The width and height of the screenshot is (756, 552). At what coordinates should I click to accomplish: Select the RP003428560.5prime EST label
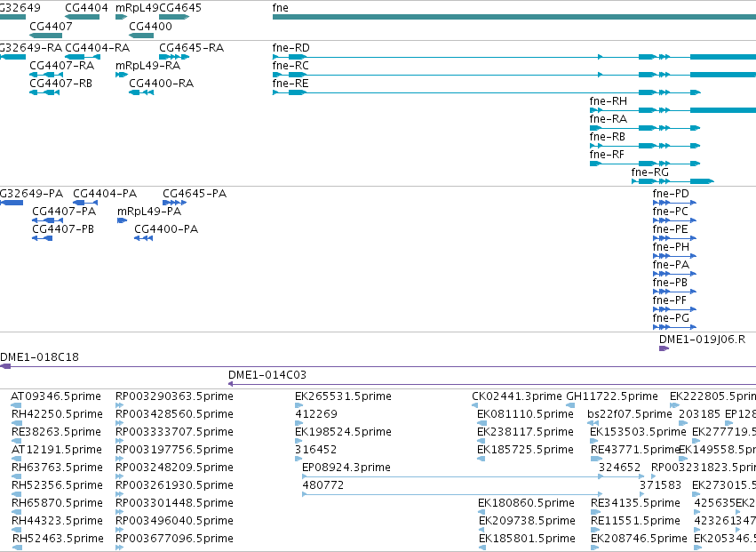coord(174,414)
